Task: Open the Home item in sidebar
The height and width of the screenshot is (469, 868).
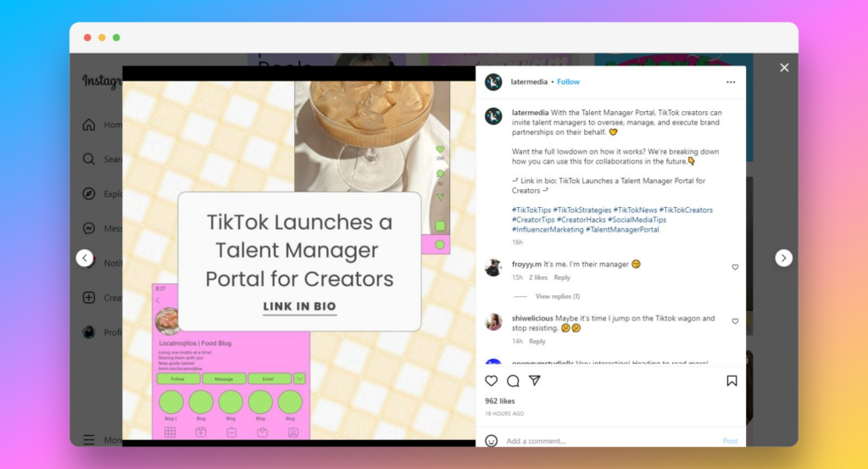Action: click(x=89, y=125)
